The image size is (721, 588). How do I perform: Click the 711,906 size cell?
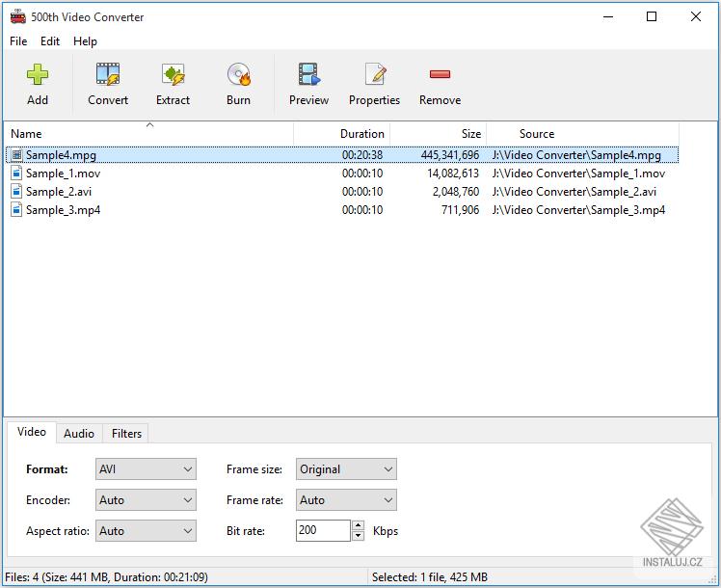(x=461, y=210)
